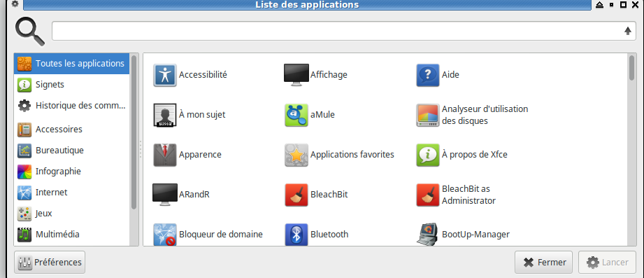Click the Lancer button
The width and height of the screenshot is (644, 278).
[x=608, y=263]
